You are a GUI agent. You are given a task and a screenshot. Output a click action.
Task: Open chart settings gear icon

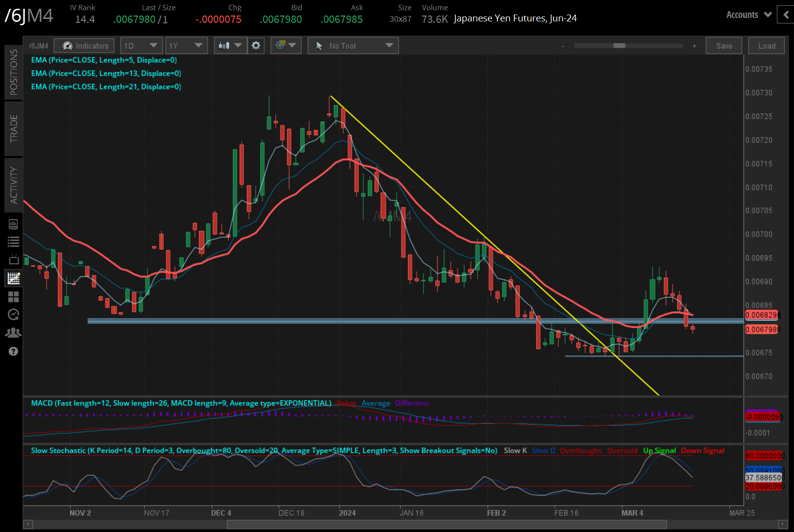click(256, 46)
